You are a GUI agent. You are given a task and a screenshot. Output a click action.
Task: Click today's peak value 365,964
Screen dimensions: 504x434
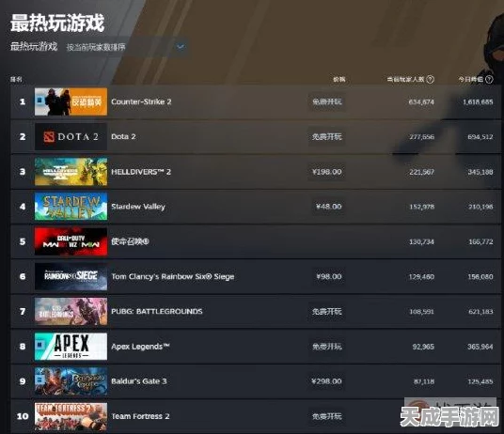coord(480,347)
